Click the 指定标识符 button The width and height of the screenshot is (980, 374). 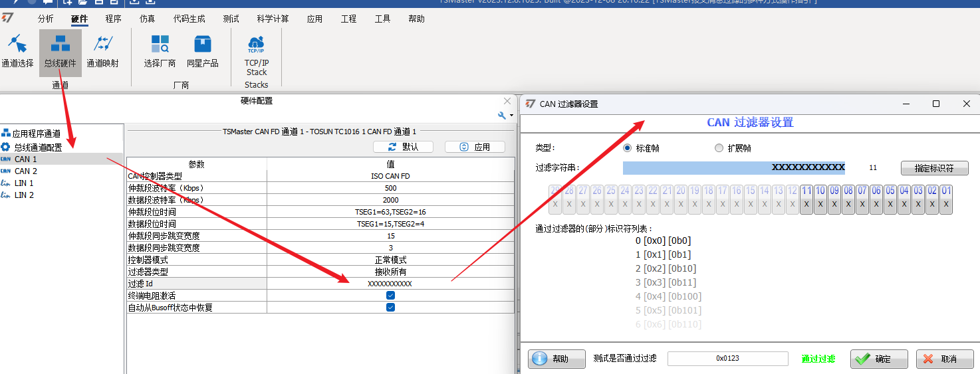[935, 168]
